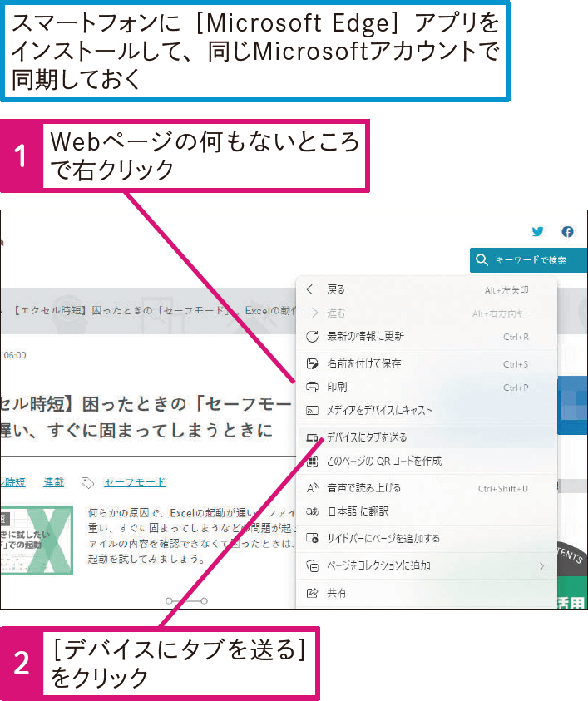
Task: Click the Ctrl+Shift+U shortcut text
Action: pos(503,489)
